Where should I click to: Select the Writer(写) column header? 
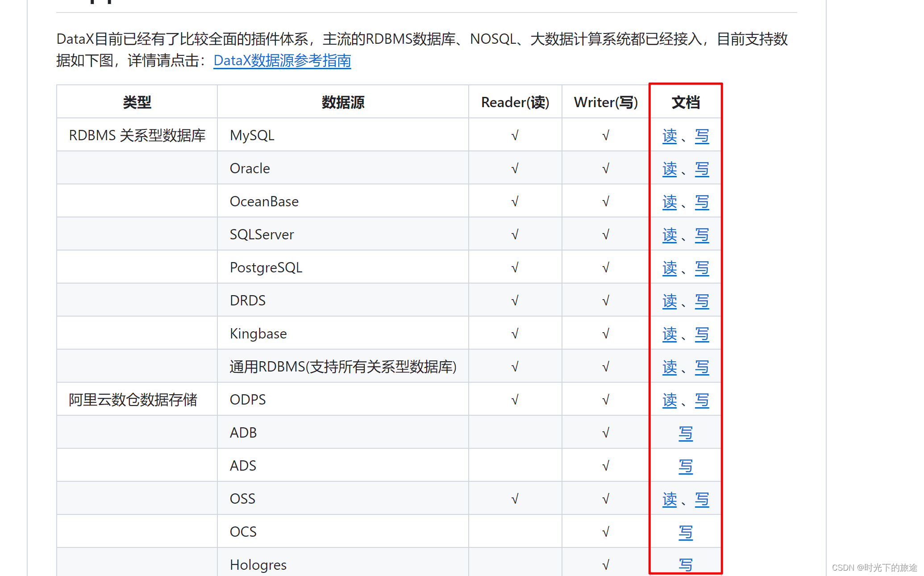[606, 102]
